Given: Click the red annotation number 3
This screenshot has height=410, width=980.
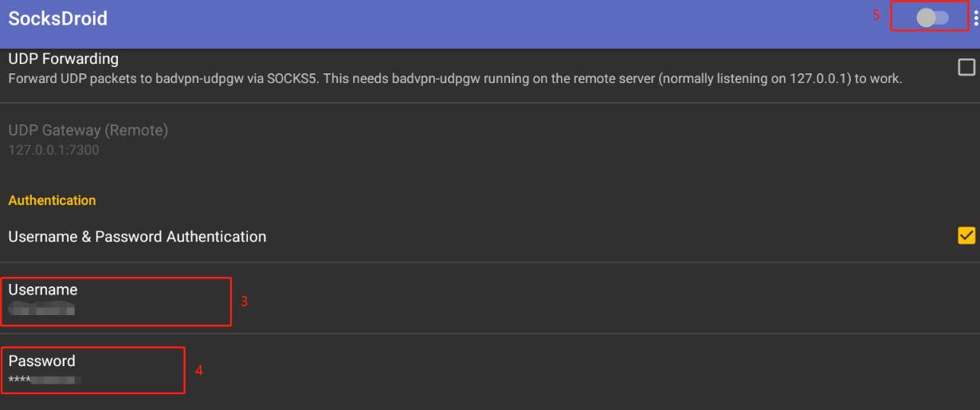Looking at the screenshot, I should (x=245, y=302).
